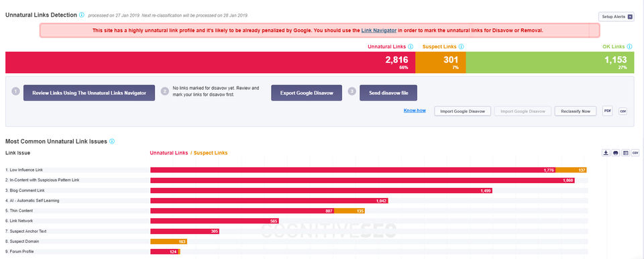Follow the Link Navigator link in warning

click(x=378, y=30)
